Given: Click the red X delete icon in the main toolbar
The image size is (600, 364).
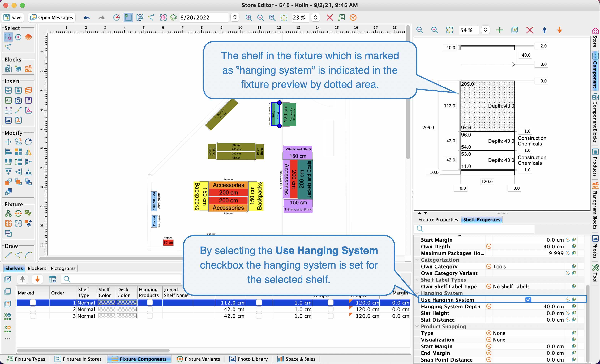Looking at the screenshot, I should (330, 18).
